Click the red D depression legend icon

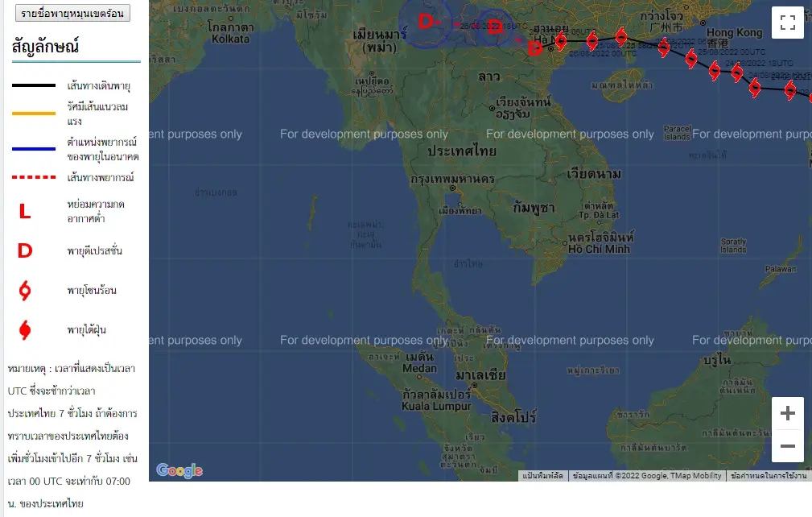click(x=25, y=250)
